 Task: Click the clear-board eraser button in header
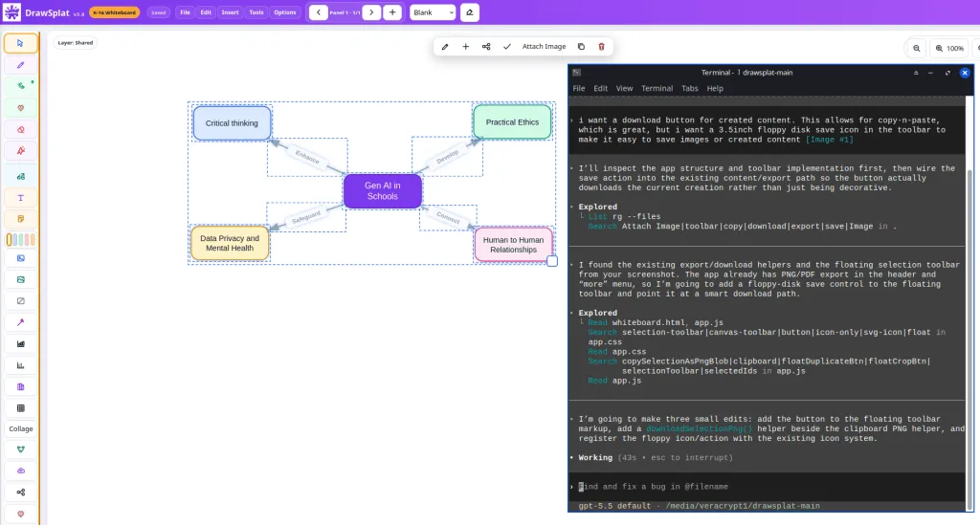coord(469,12)
